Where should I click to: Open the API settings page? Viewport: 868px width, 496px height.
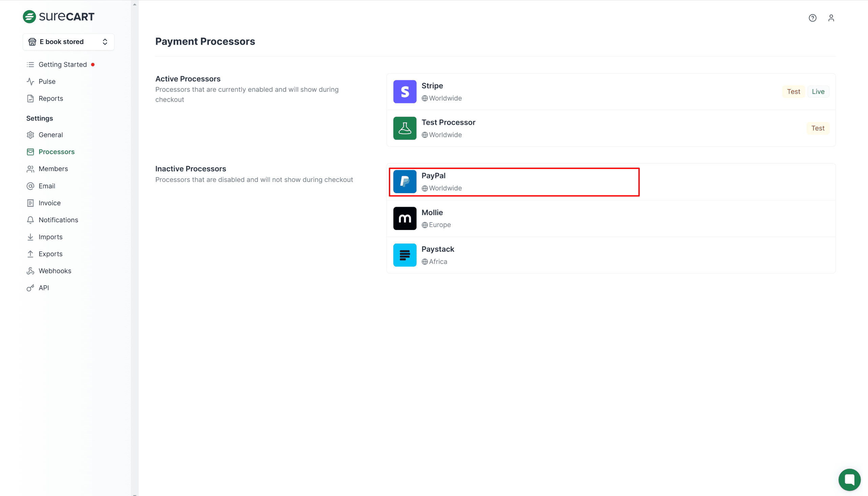tap(44, 288)
